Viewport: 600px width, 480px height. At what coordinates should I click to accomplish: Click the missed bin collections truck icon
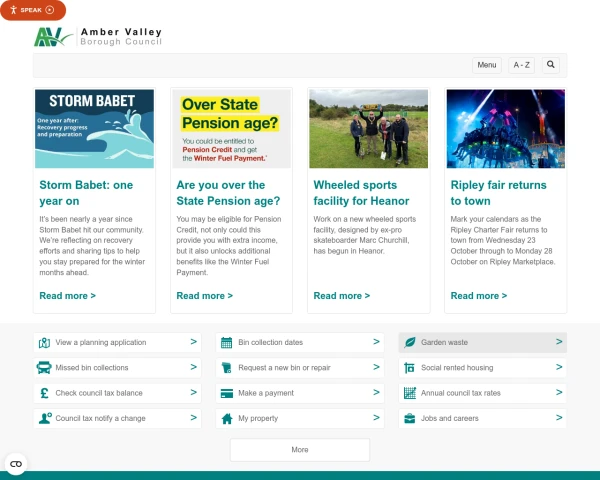click(x=44, y=368)
